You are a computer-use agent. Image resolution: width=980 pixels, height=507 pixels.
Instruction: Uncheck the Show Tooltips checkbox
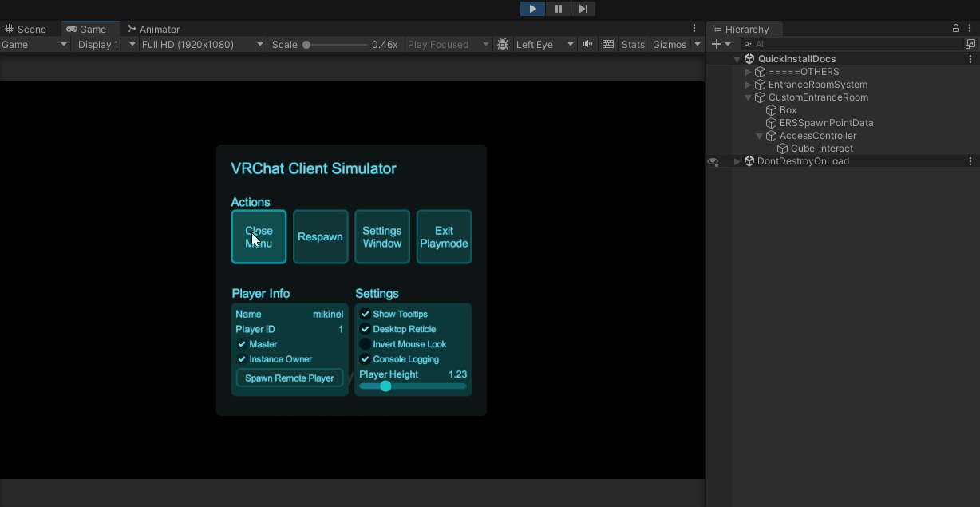pyautogui.click(x=366, y=315)
